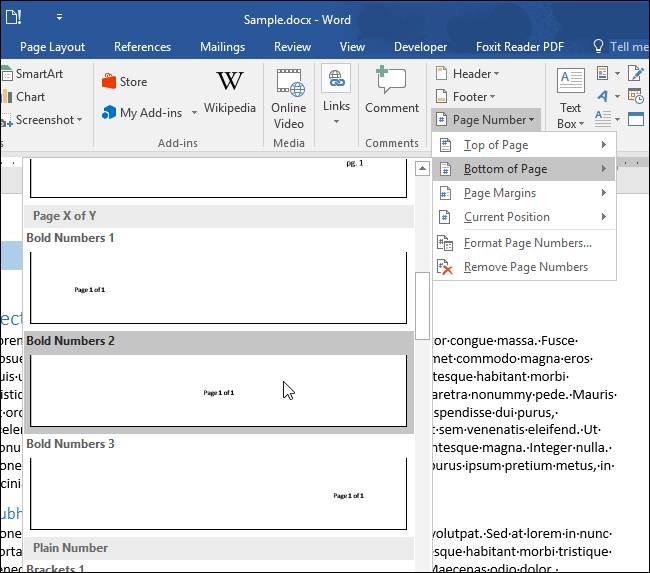The image size is (650, 573).
Task: Insert a Chart
Action: click(x=24, y=97)
